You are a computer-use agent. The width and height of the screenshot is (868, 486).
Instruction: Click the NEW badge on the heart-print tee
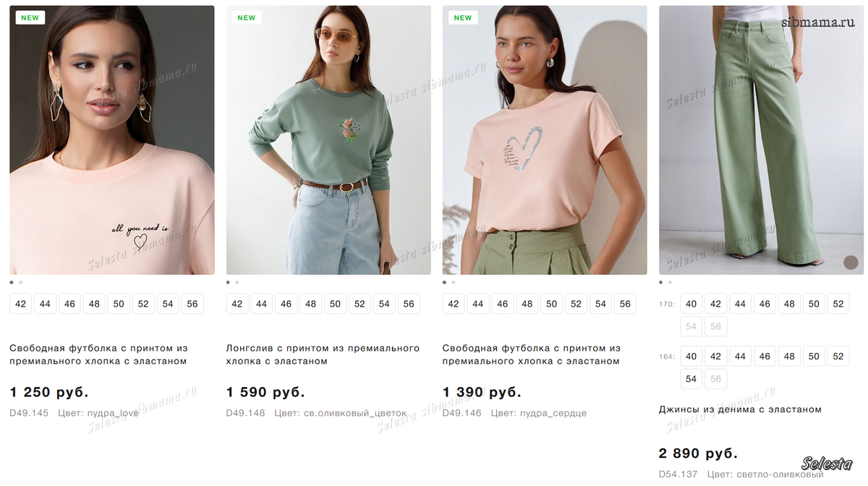point(463,18)
